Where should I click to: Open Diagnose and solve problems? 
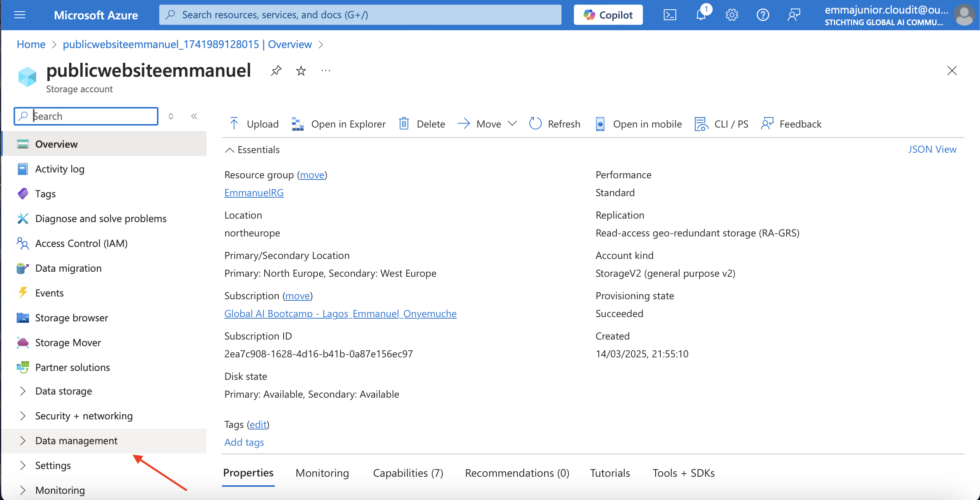104,219
